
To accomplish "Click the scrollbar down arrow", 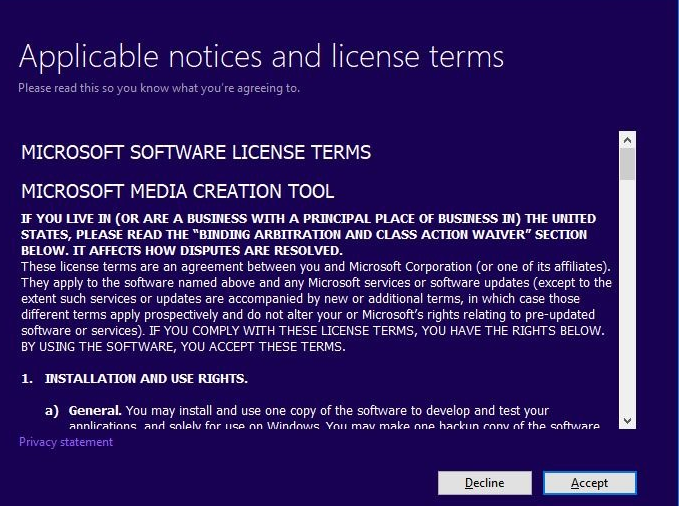I will [627, 420].
